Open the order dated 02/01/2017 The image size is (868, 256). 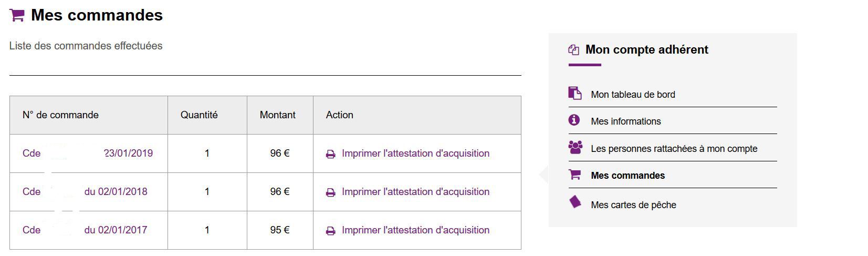(85, 230)
